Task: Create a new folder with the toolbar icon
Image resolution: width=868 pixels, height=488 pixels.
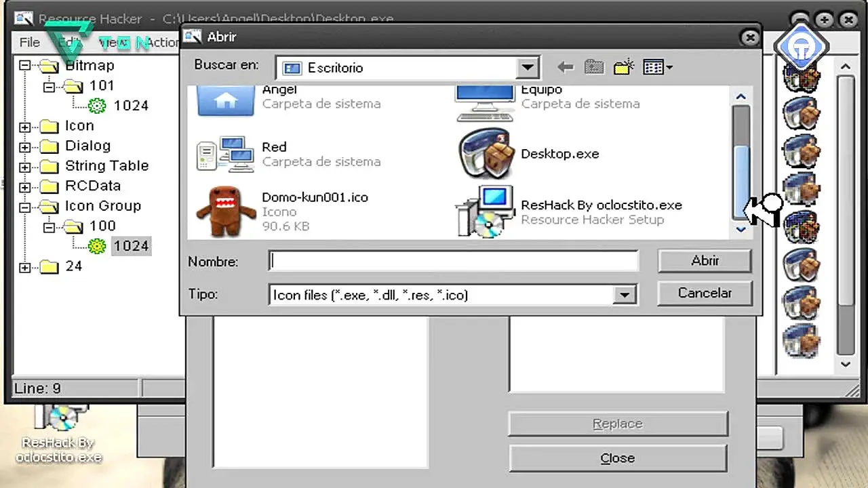Action: coord(623,66)
